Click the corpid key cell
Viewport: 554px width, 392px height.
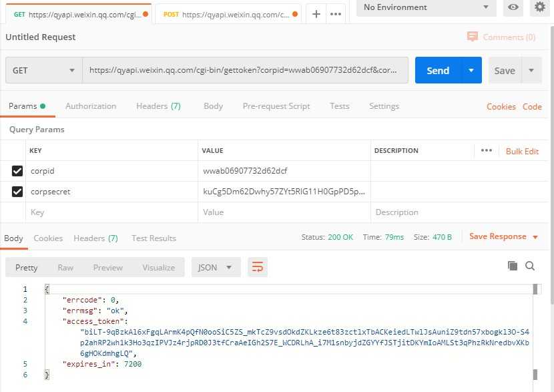click(111, 171)
